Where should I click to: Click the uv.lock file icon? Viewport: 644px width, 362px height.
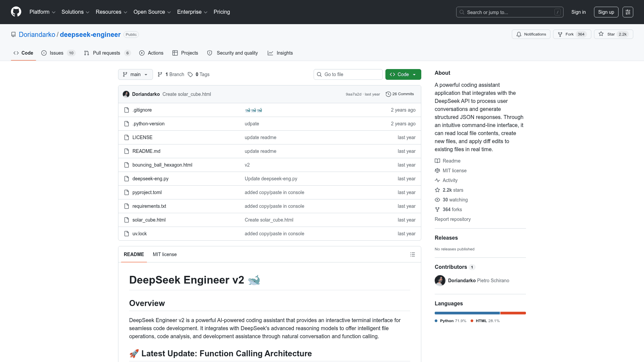pos(126,234)
